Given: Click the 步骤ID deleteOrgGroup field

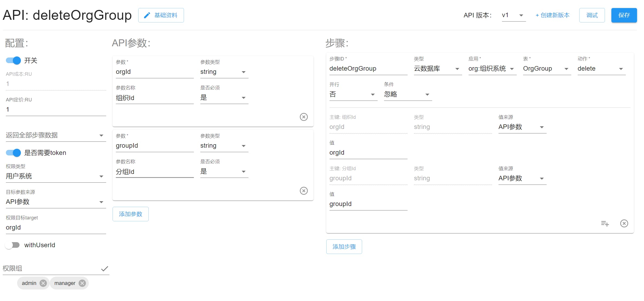Looking at the screenshot, I should coord(368,68).
